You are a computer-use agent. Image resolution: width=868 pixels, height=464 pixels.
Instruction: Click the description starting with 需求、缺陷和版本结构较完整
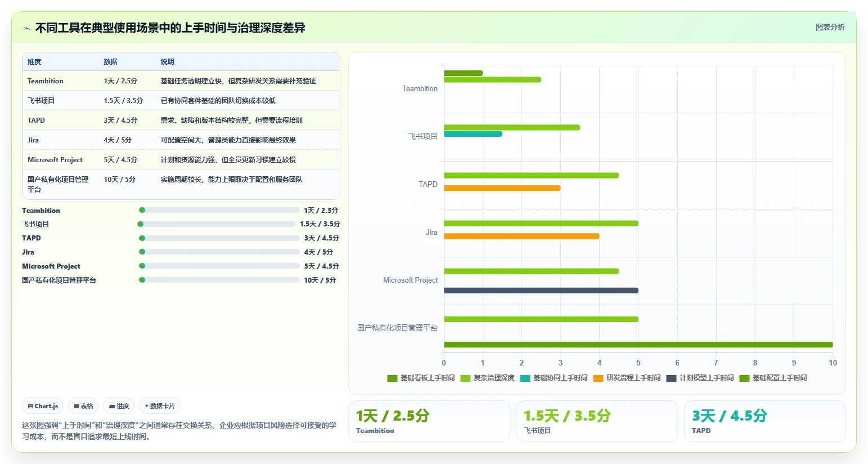pos(232,121)
